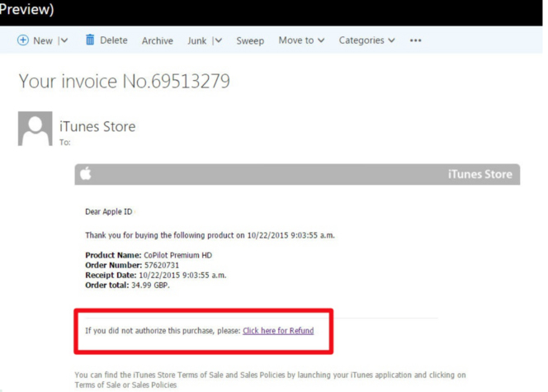Mark the message as Junk
Image resolution: width=548 pixels, height=392 pixels.
click(x=196, y=41)
